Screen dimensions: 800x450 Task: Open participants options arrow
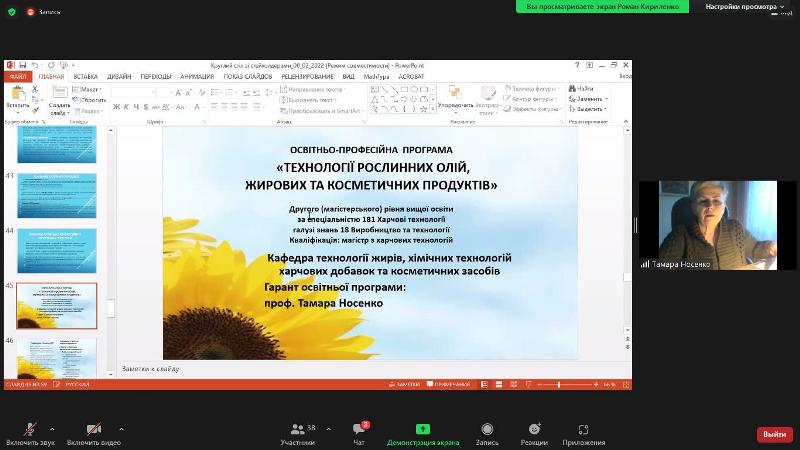(x=329, y=429)
